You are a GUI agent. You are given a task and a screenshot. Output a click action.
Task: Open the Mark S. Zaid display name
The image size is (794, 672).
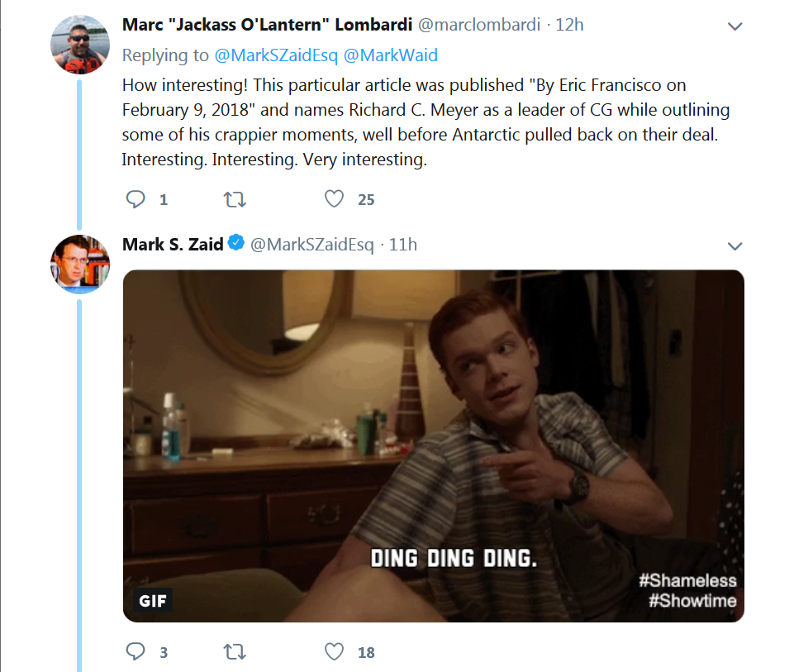pyautogui.click(x=173, y=244)
